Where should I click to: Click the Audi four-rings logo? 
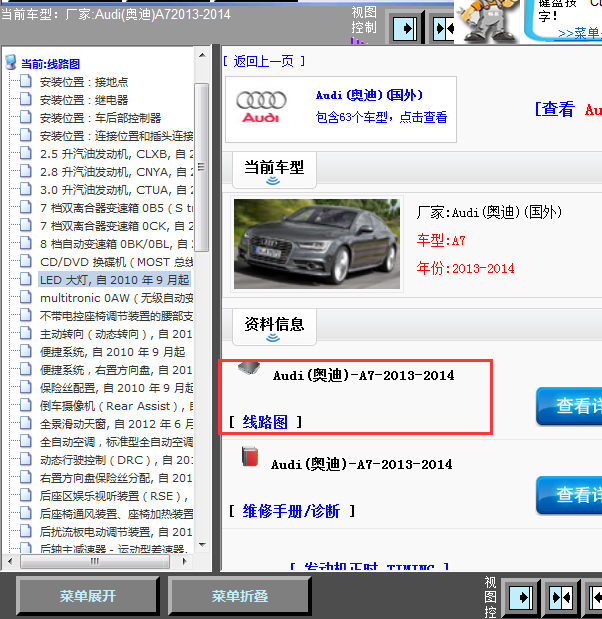[x=261, y=100]
